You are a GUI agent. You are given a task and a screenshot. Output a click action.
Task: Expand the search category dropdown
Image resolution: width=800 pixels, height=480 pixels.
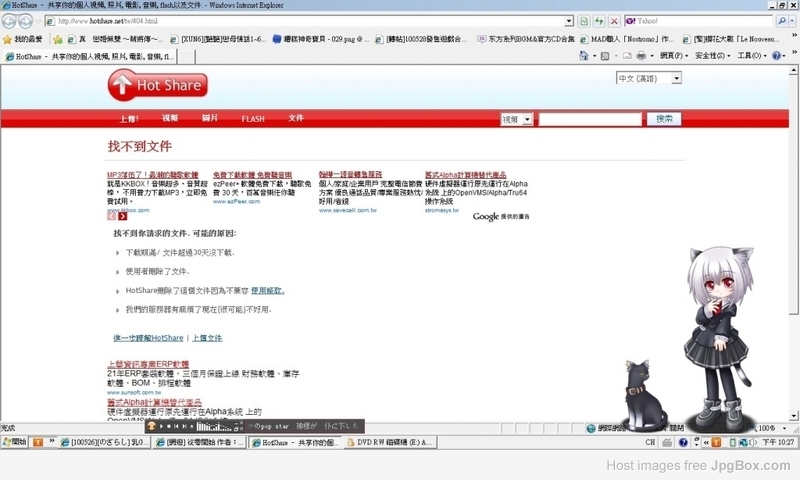[528, 119]
